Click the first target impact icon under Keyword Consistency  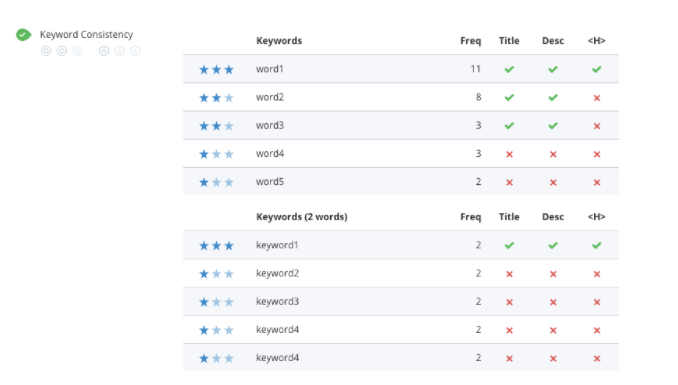click(46, 51)
